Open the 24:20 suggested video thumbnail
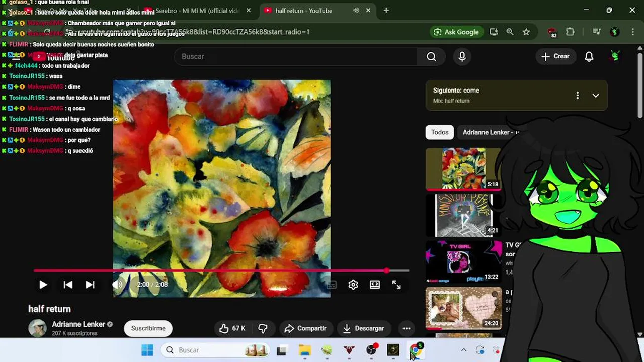Image resolution: width=644 pixels, height=362 pixels. (463, 308)
